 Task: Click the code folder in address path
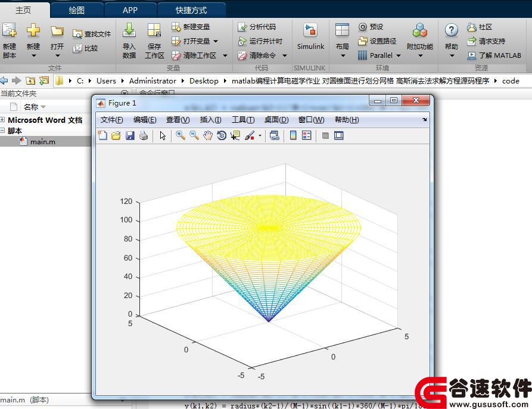pyautogui.click(x=511, y=80)
